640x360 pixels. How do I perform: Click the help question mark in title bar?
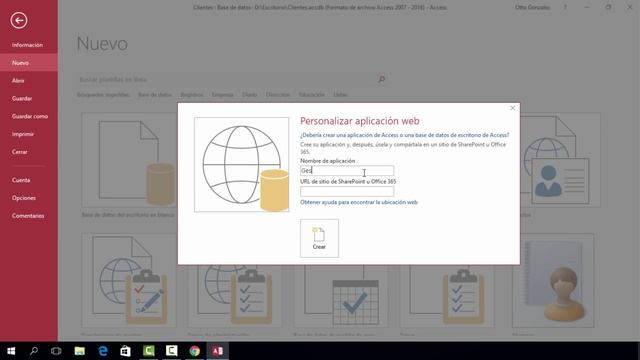click(x=565, y=7)
